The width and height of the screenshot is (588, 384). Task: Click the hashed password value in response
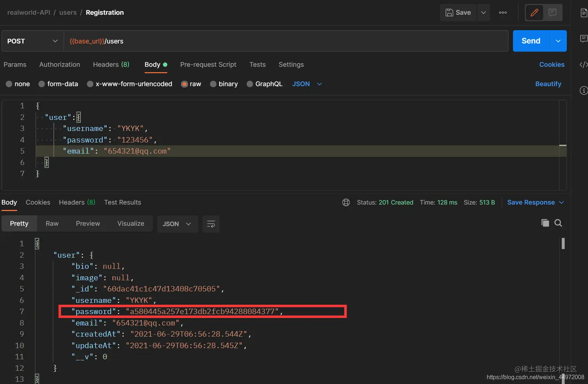point(202,312)
